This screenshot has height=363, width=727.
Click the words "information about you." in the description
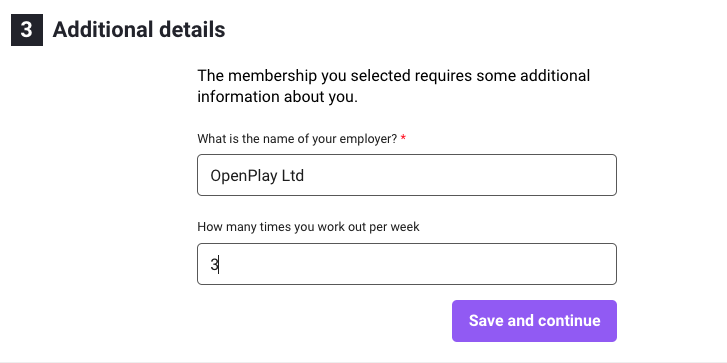(277, 97)
